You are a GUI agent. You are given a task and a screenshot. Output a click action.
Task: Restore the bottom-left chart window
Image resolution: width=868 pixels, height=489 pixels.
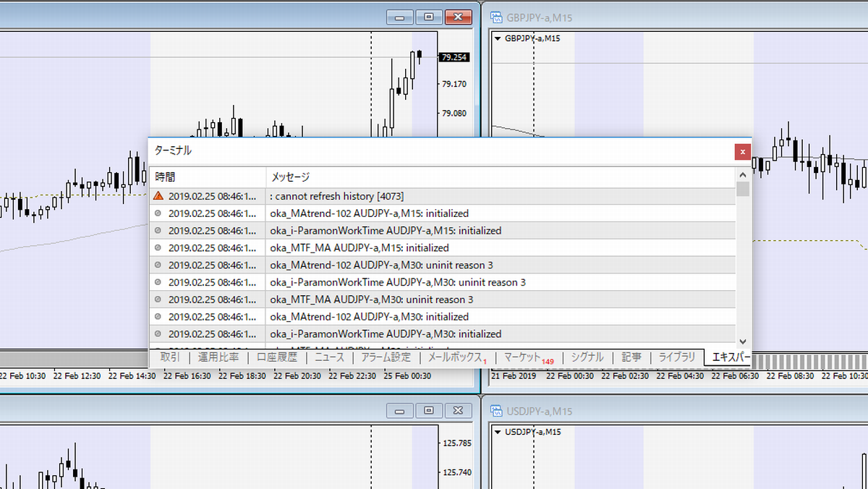pyautogui.click(x=429, y=411)
